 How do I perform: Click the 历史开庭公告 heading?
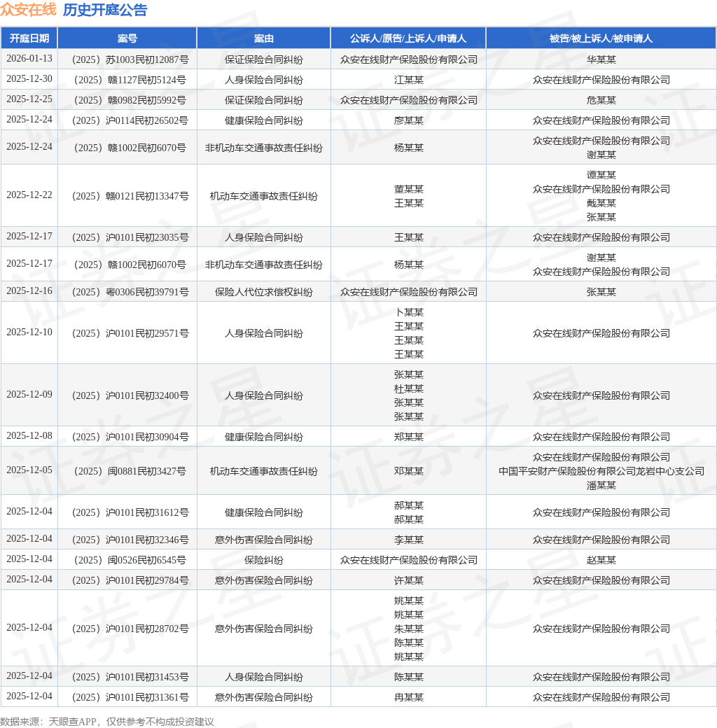(x=105, y=10)
